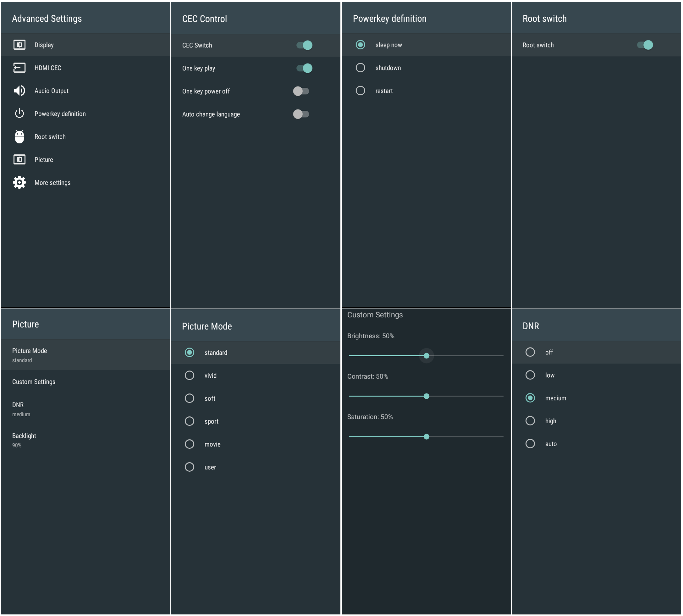
Task: Open the Backlight 90% setting
Action: click(85, 440)
